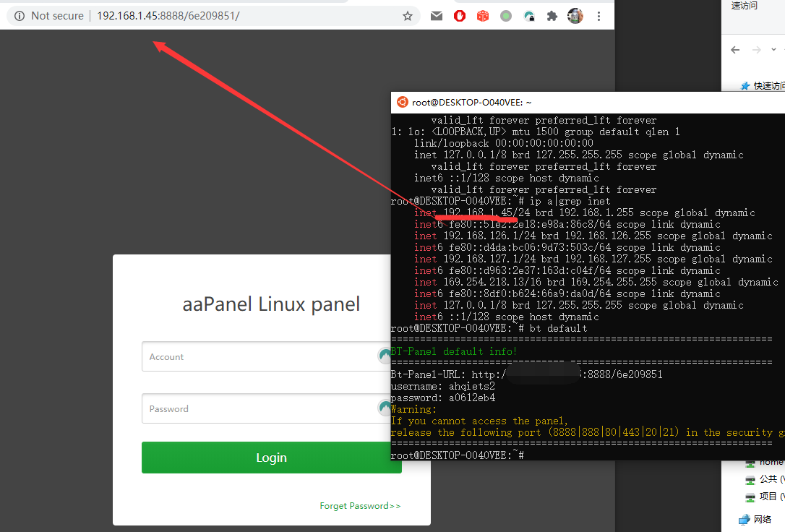Click the 'BT-Panel default info!' text

(453, 351)
